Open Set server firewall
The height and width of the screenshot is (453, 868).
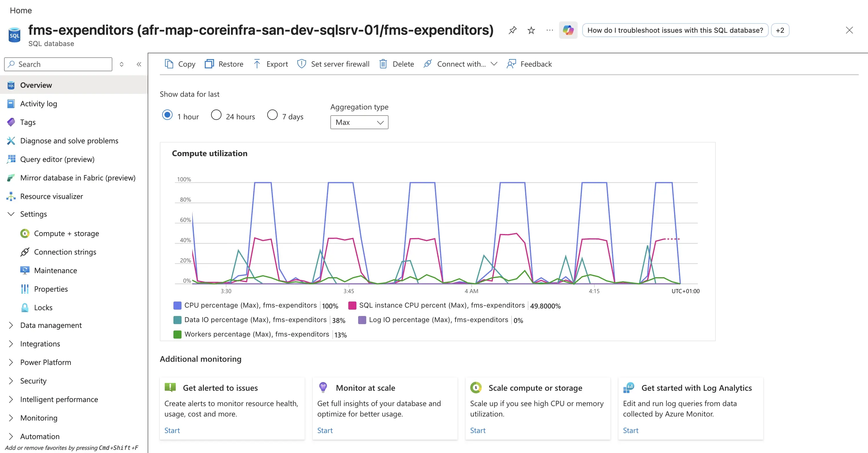pos(333,64)
